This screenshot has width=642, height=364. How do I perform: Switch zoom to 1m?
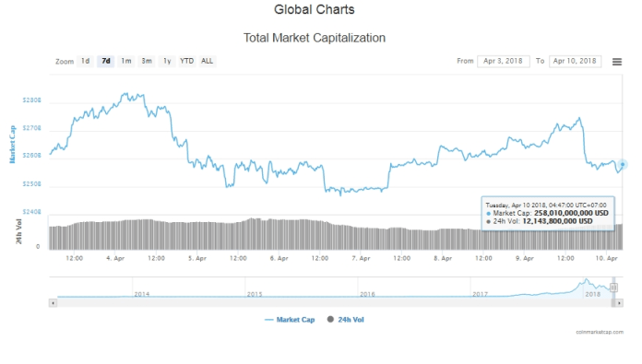pos(126,62)
